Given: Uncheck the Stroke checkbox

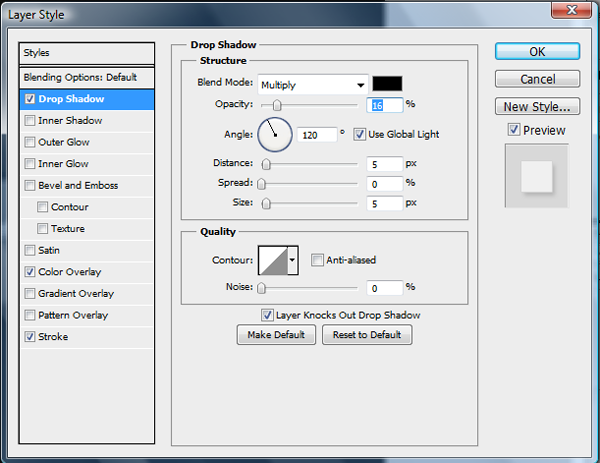Looking at the screenshot, I should coord(30,337).
